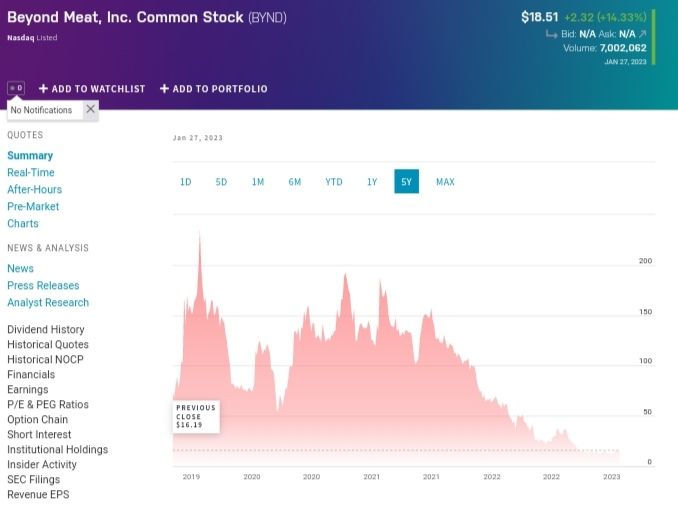Click the plus icon for Add to Portfolio
The height and width of the screenshot is (522, 678).
[x=164, y=89]
